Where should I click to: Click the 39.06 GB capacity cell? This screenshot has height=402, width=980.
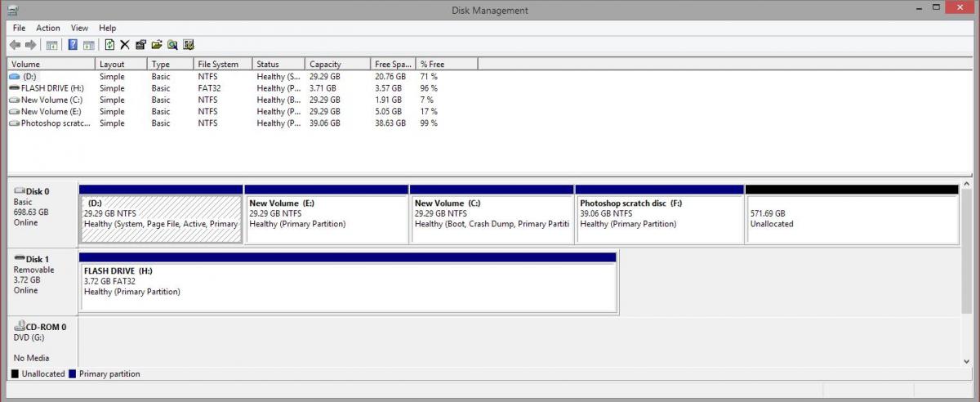pyautogui.click(x=324, y=123)
